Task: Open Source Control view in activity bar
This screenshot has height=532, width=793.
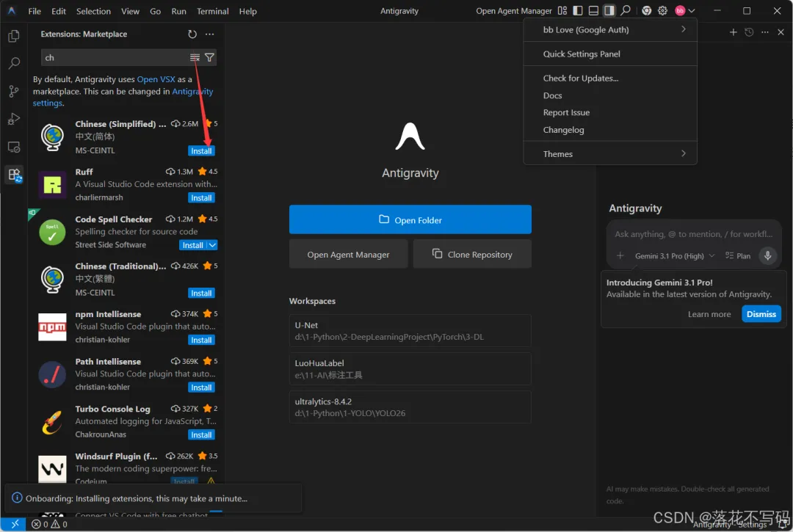Action: (x=14, y=91)
